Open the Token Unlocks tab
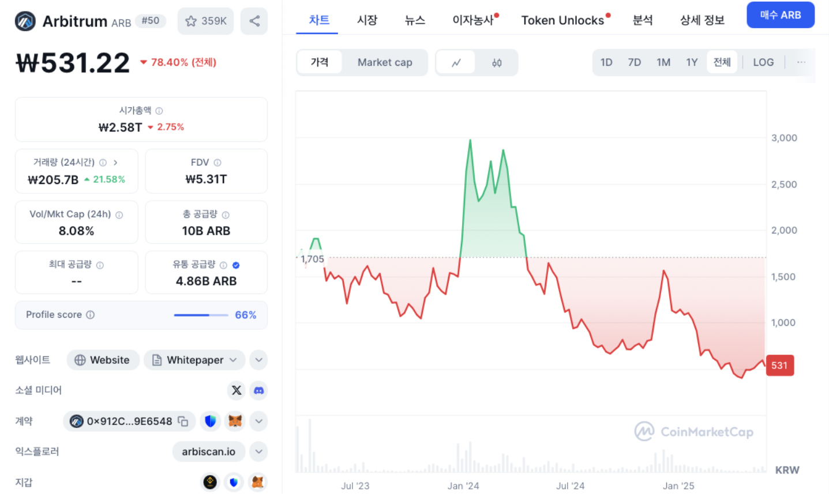This screenshot has width=829, height=504. coord(562,20)
